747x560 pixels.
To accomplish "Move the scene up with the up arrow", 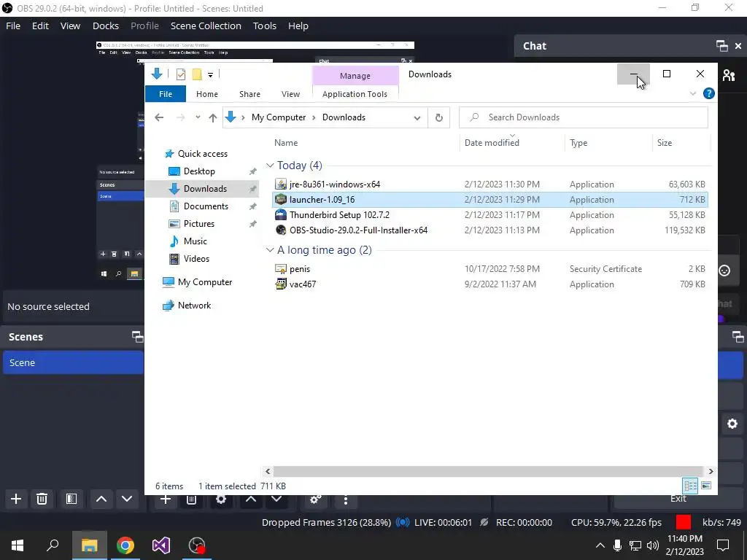I will click(x=101, y=499).
